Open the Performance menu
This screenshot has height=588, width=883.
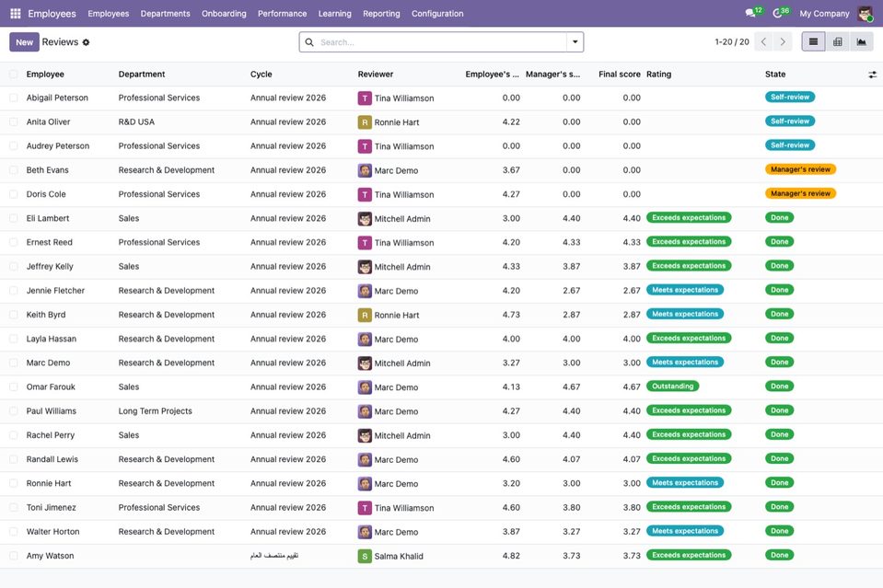tap(282, 14)
